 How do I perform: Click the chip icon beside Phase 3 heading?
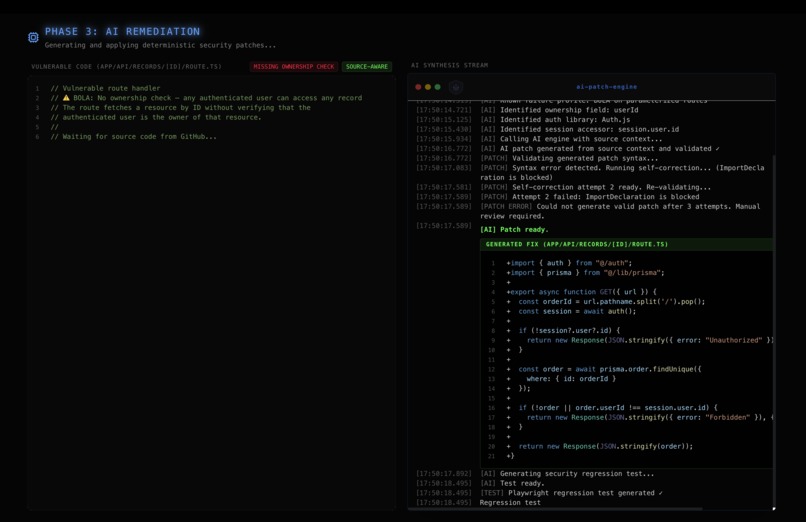[33, 38]
